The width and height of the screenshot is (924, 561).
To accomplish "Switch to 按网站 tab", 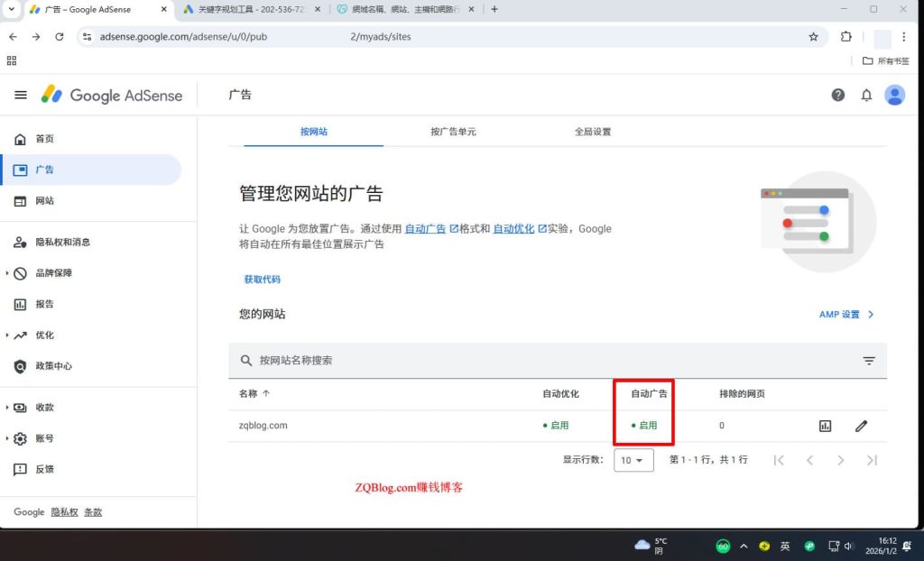I will [313, 132].
